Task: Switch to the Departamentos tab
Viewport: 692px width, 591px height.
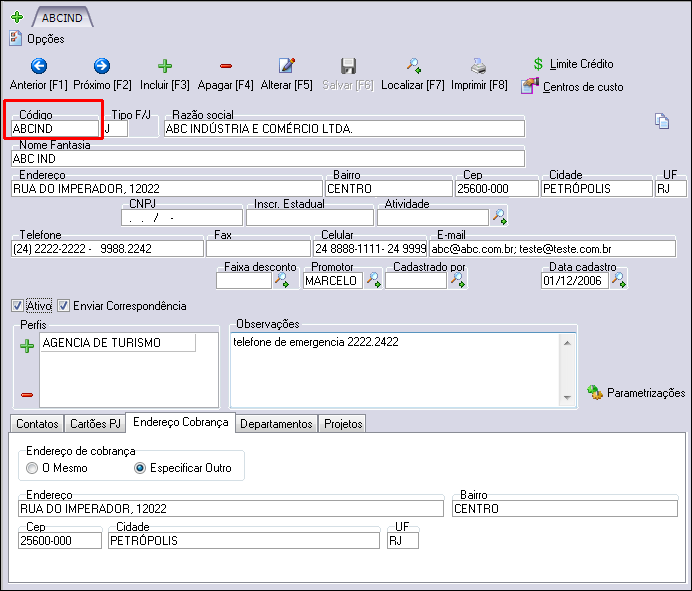Action: [276, 424]
